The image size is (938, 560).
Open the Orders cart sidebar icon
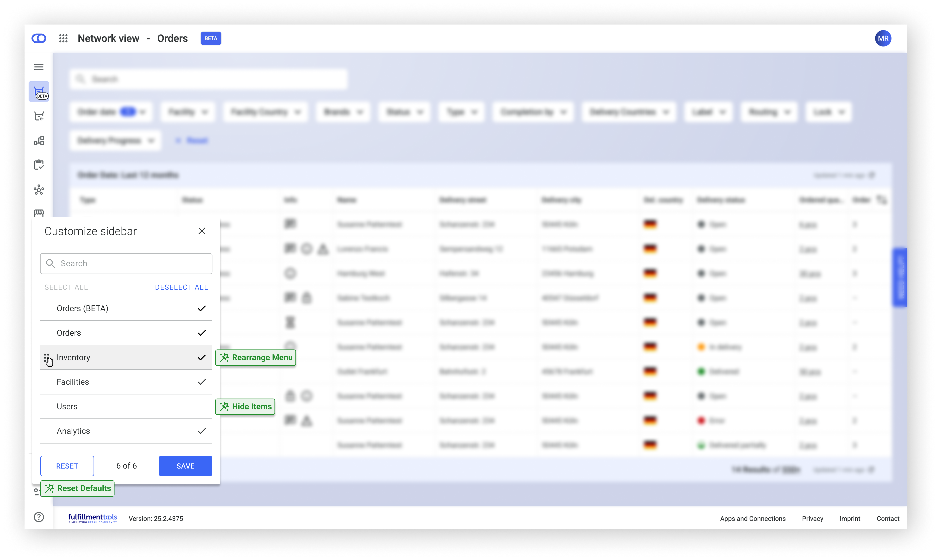pos(39,116)
